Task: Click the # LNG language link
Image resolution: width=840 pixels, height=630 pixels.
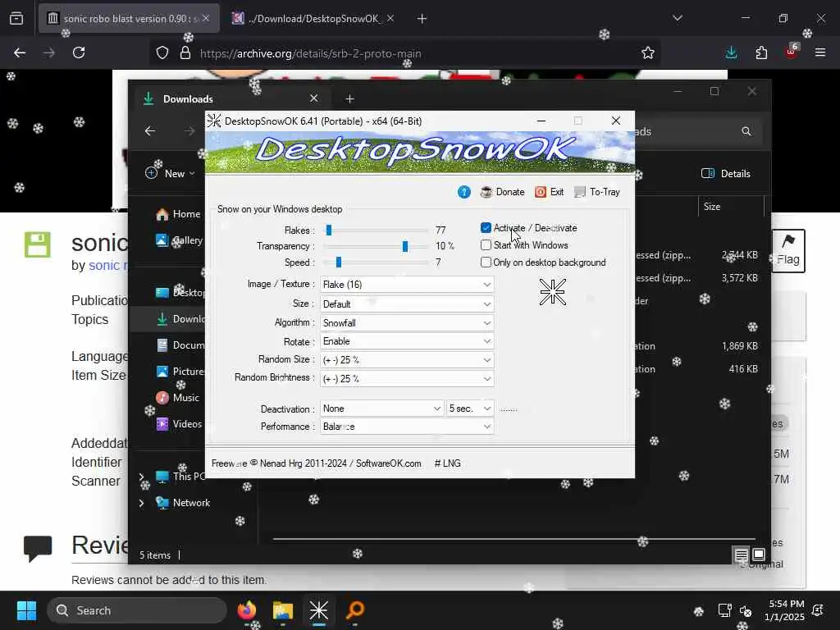Action: point(447,463)
